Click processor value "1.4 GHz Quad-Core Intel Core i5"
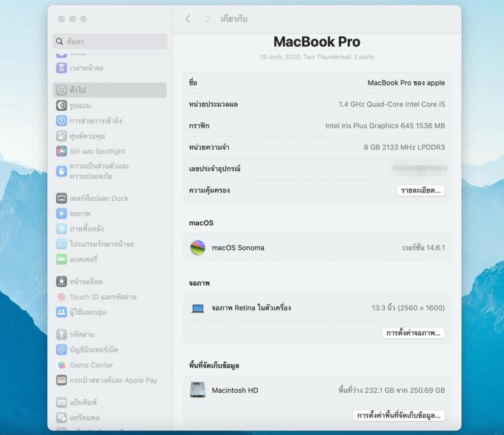This screenshot has height=435, width=504. click(392, 104)
